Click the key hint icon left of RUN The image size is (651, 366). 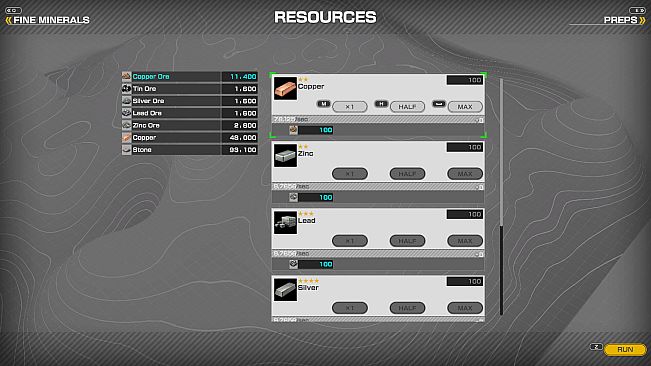tap(596, 346)
